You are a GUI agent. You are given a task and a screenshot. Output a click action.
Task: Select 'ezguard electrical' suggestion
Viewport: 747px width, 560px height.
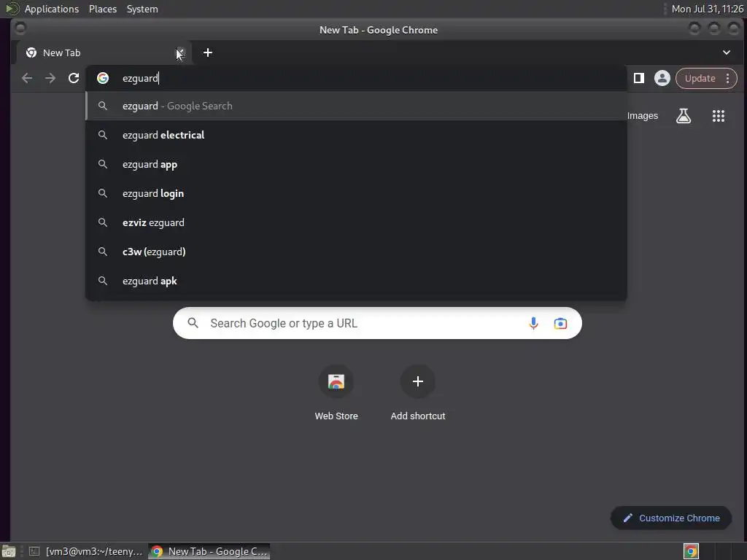[x=356, y=135]
